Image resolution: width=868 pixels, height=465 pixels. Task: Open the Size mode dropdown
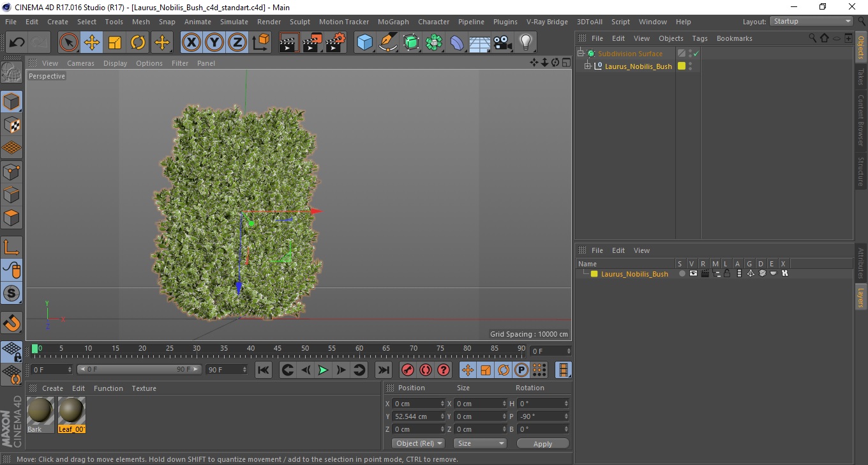[480, 443]
